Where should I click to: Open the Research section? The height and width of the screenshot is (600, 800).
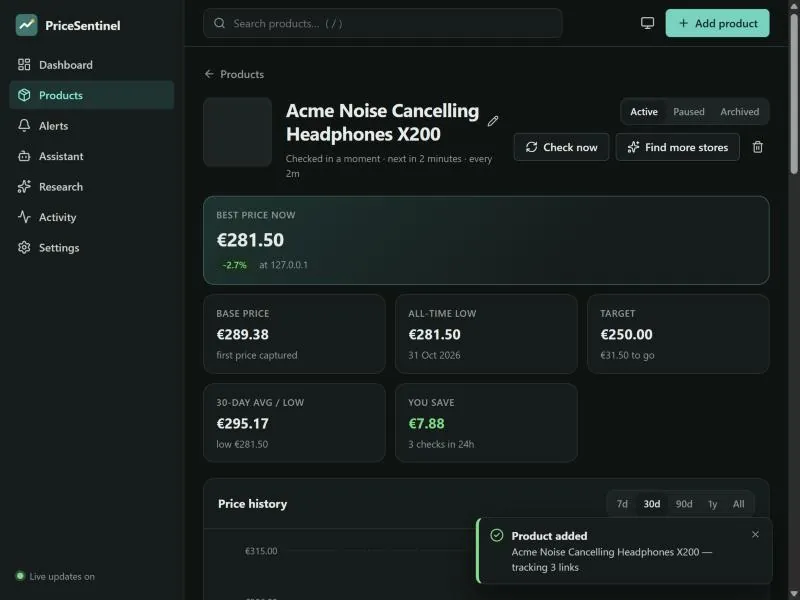[x=92, y=187]
